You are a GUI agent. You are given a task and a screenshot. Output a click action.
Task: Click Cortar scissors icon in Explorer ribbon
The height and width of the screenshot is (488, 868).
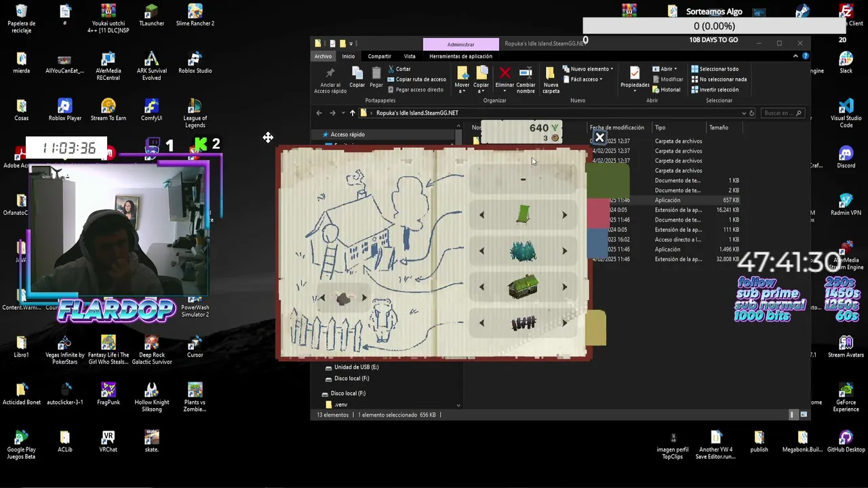click(x=391, y=69)
